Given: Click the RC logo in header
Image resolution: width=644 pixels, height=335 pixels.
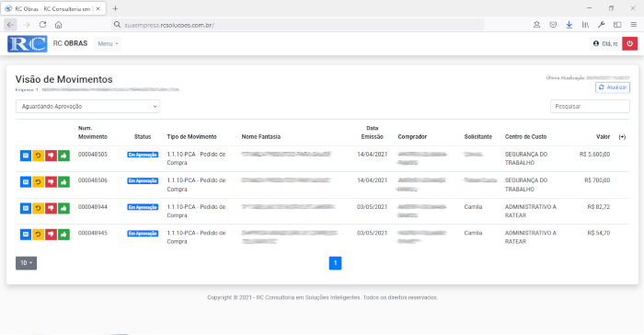Looking at the screenshot, I should 28,44.
